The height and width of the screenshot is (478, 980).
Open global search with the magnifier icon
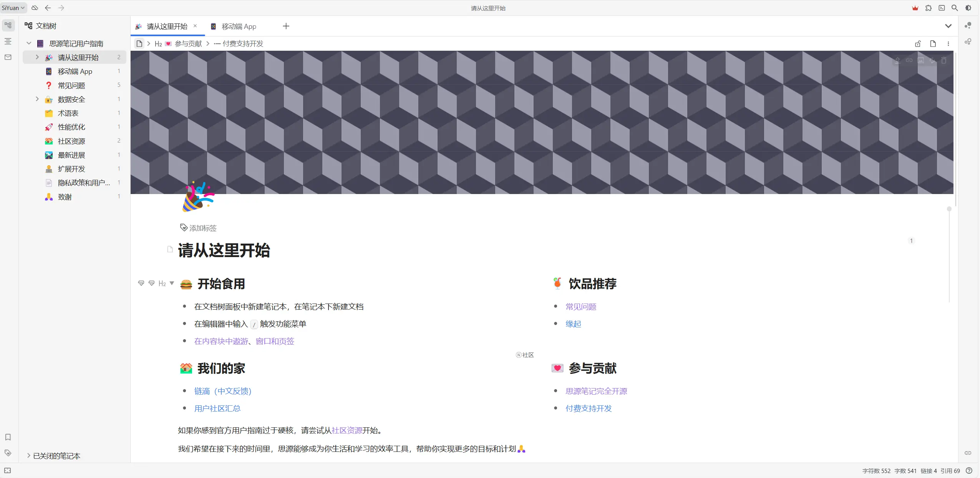coord(955,8)
